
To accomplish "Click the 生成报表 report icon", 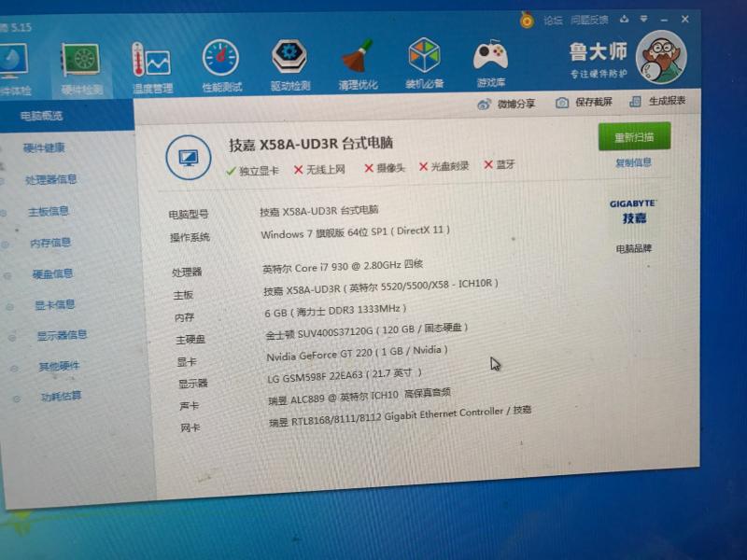I will pyautogui.click(x=635, y=102).
